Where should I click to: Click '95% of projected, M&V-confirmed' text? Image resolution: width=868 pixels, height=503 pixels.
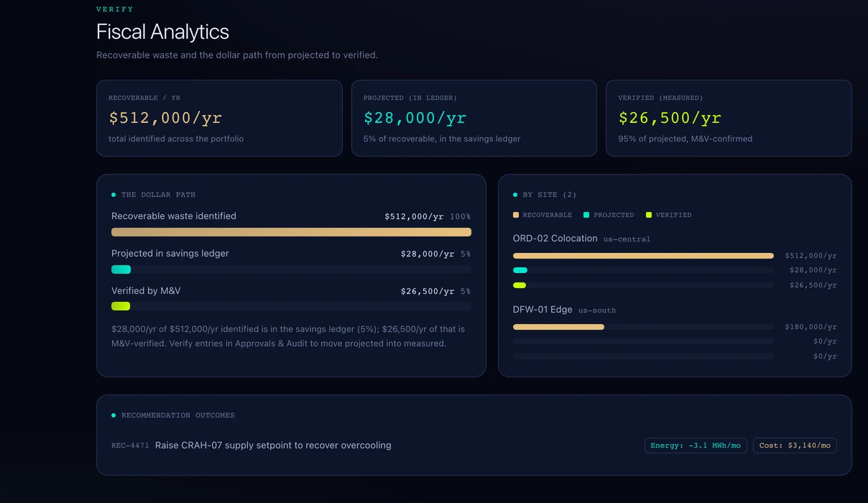coord(685,139)
